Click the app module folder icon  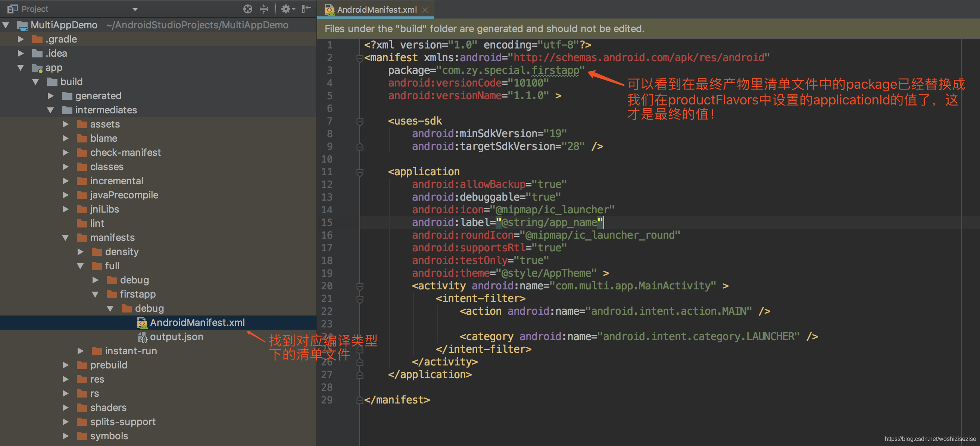pos(37,68)
